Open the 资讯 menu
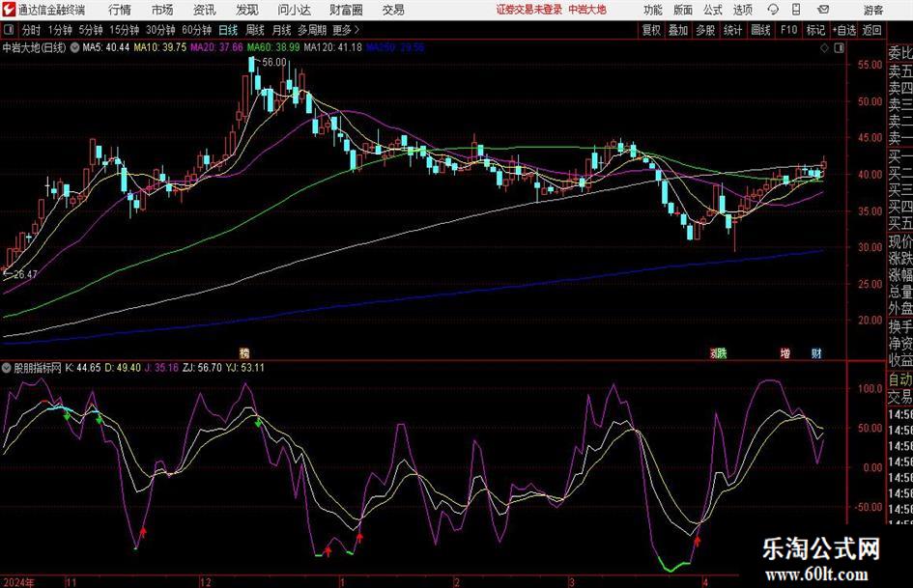 coord(205,10)
